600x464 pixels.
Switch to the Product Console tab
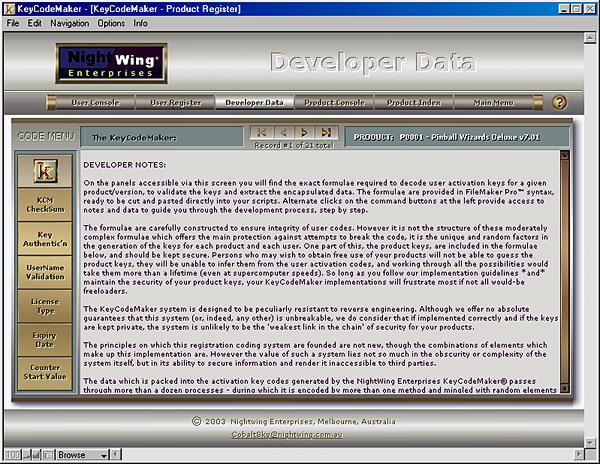[x=334, y=103]
